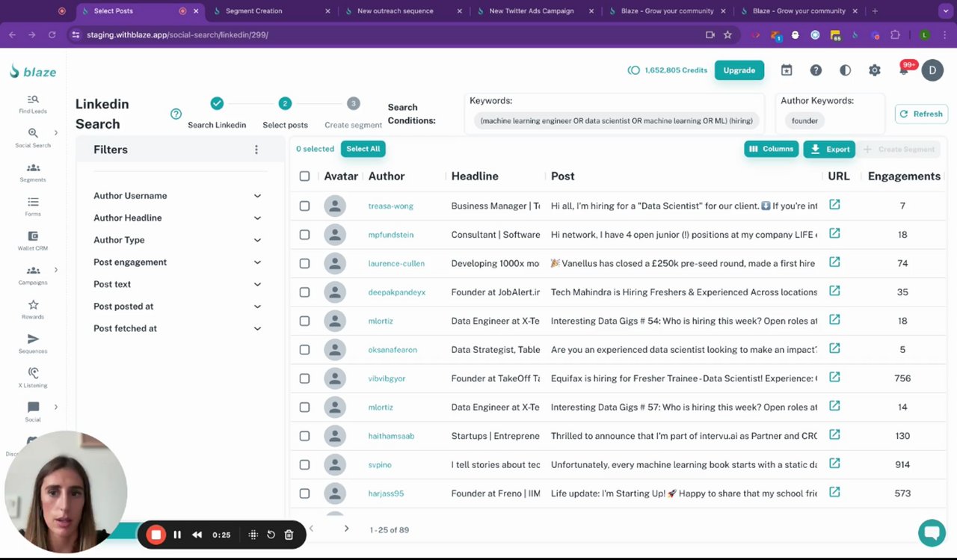Image resolution: width=957 pixels, height=560 pixels.
Task: Check the row for treasa-wong
Action: coord(304,206)
